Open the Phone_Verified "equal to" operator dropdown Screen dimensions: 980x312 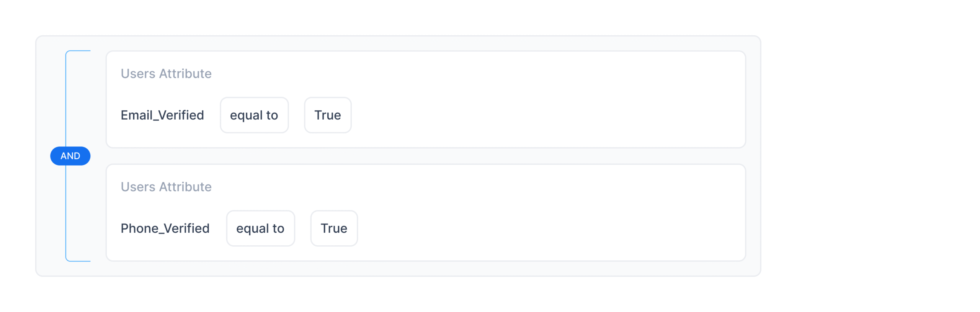pyautogui.click(x=260, y=228)
